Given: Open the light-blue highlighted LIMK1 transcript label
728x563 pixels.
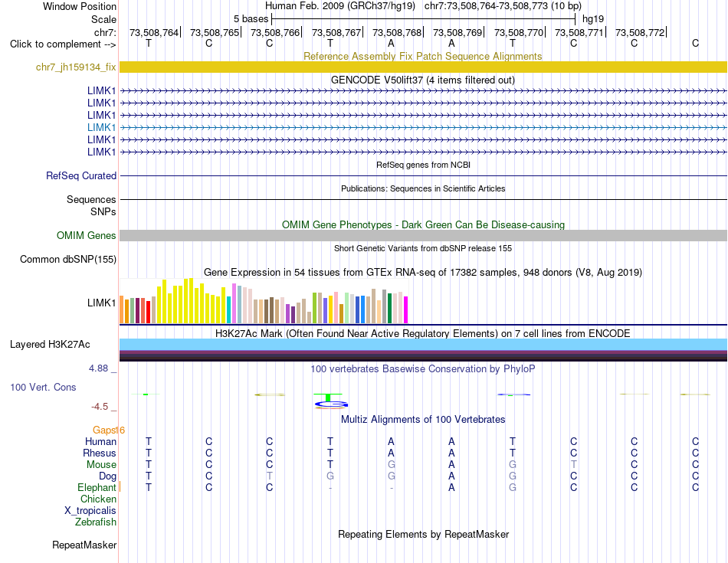Looking at the screenshot, I should 101,127.
